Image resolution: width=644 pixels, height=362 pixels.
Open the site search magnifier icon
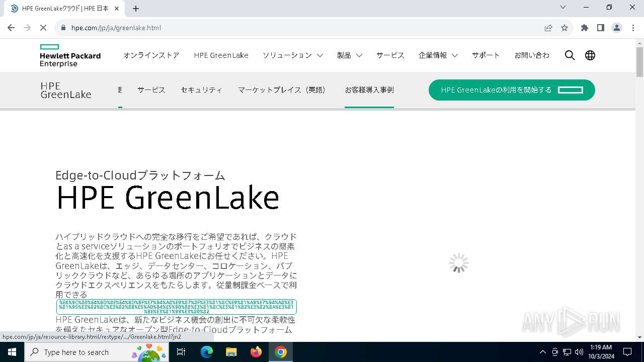point(570,55)
